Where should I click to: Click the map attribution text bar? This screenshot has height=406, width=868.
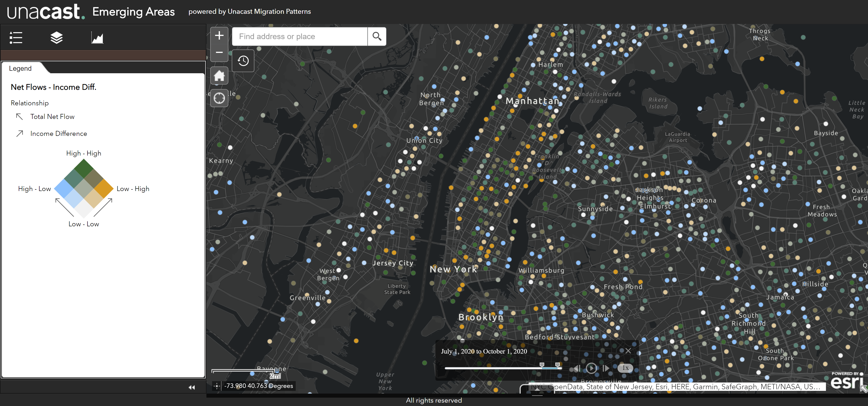[677, 387]
